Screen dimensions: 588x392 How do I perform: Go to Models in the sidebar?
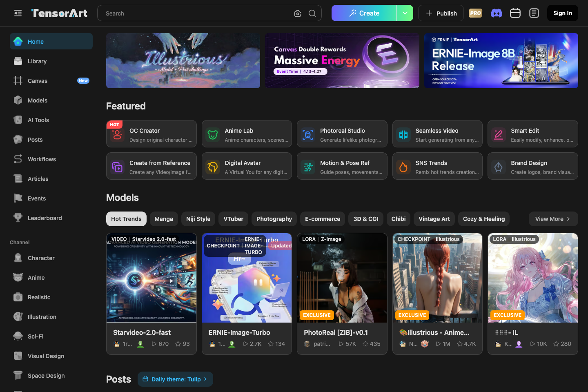pos(51,100)
